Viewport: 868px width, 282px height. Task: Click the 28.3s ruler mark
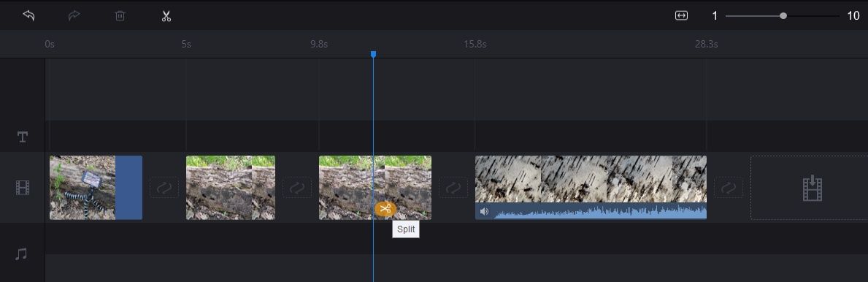[x=707, y=45]
